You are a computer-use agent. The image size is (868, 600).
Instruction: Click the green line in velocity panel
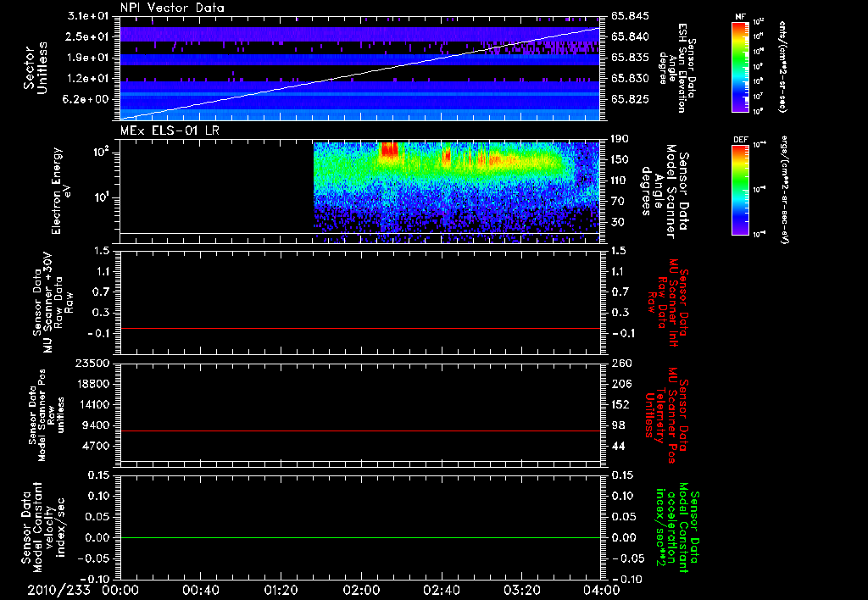tap(360, 537)
